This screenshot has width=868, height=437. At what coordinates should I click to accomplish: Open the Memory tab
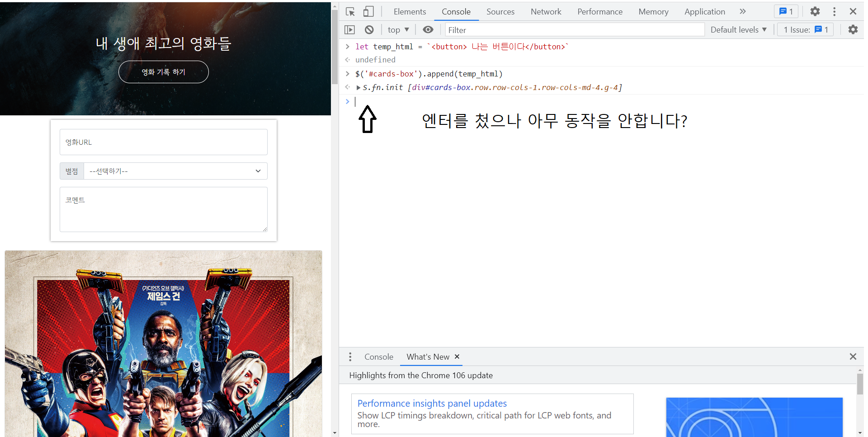click(653, 12)
